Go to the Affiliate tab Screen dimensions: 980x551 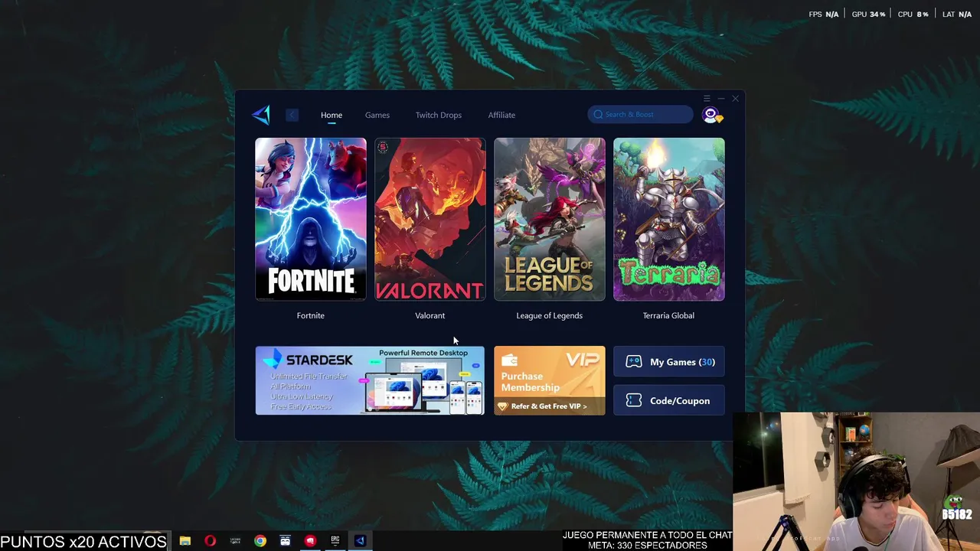pyautogui.click(x=501, y=115)
